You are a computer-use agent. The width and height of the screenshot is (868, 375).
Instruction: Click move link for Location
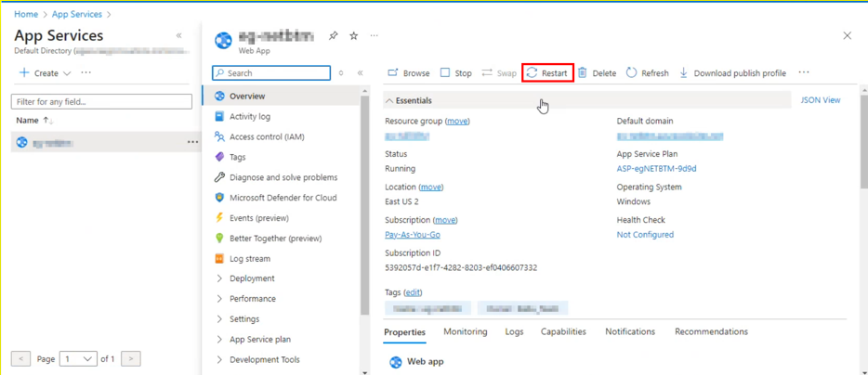[430, 187]
